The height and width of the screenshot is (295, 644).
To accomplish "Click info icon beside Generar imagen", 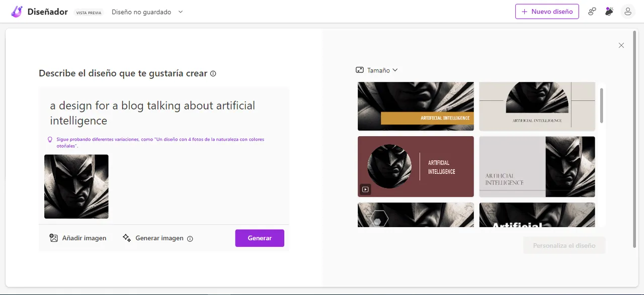I will pos(190,239).
